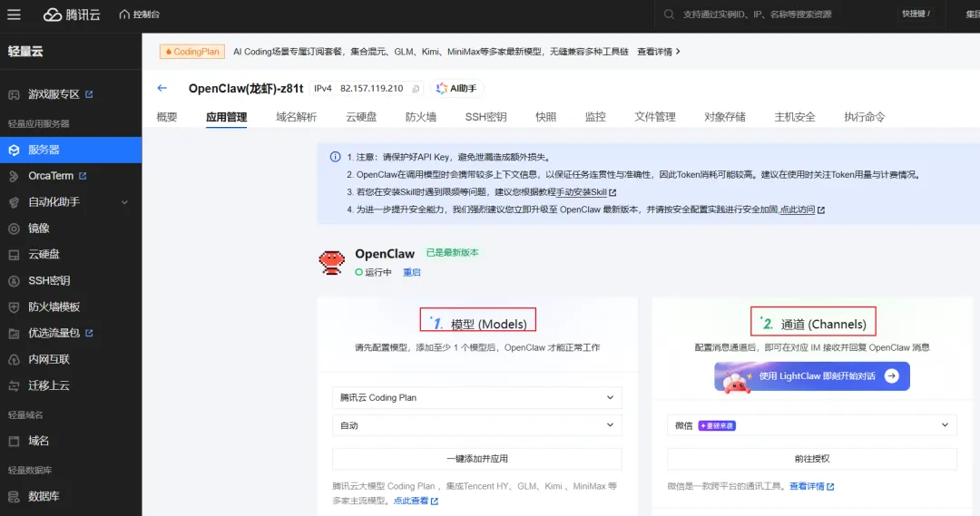Open the 对象存储 tab

tap(724, 117)
